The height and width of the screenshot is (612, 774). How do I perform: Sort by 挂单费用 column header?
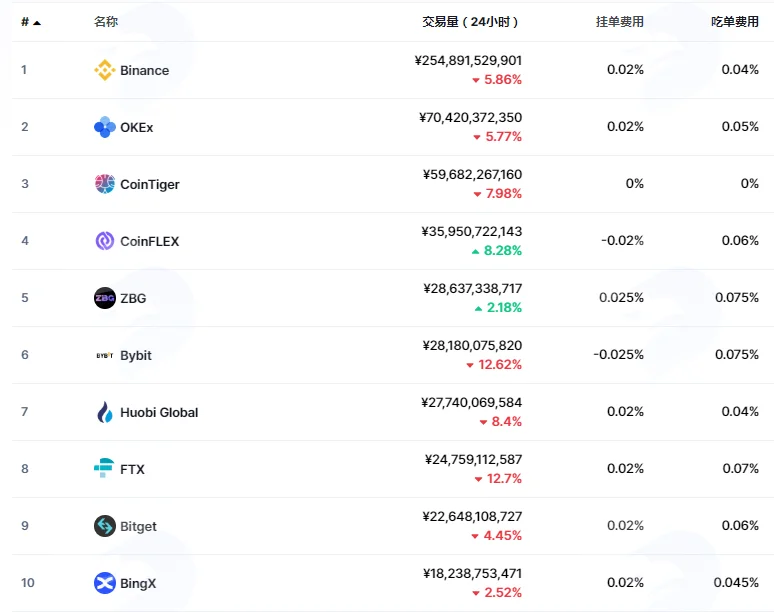(619, 22)
